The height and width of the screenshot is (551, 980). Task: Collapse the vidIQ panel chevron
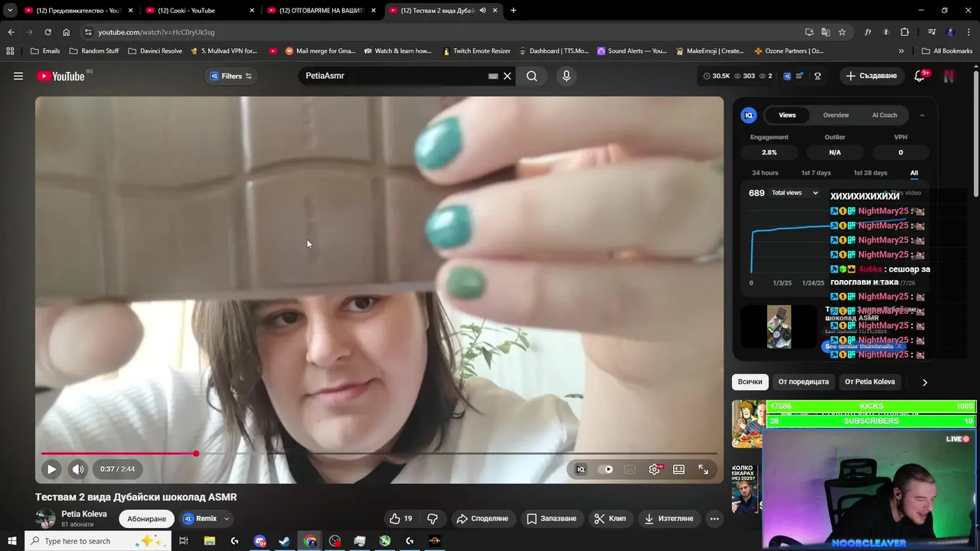(922, 115)
